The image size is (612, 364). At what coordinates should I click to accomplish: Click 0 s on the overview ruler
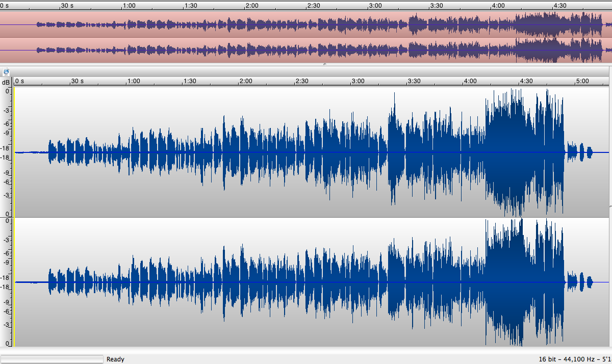5,5
